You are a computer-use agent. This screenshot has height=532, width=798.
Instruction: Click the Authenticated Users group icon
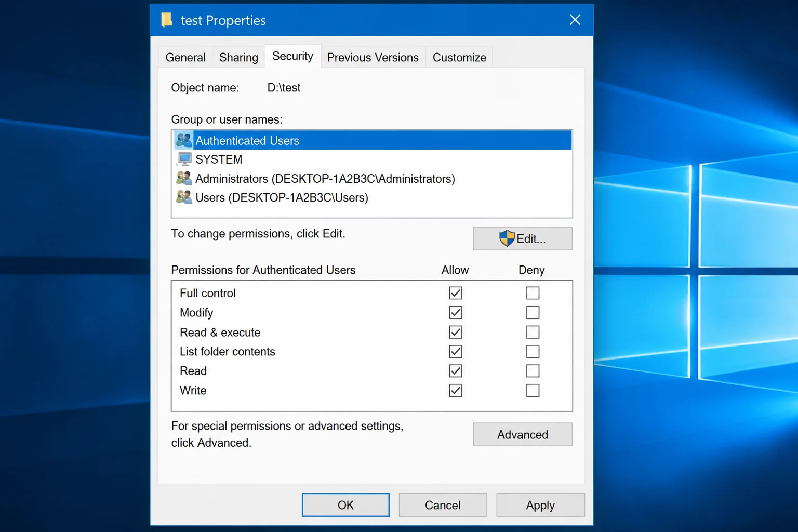coord(184,140)
